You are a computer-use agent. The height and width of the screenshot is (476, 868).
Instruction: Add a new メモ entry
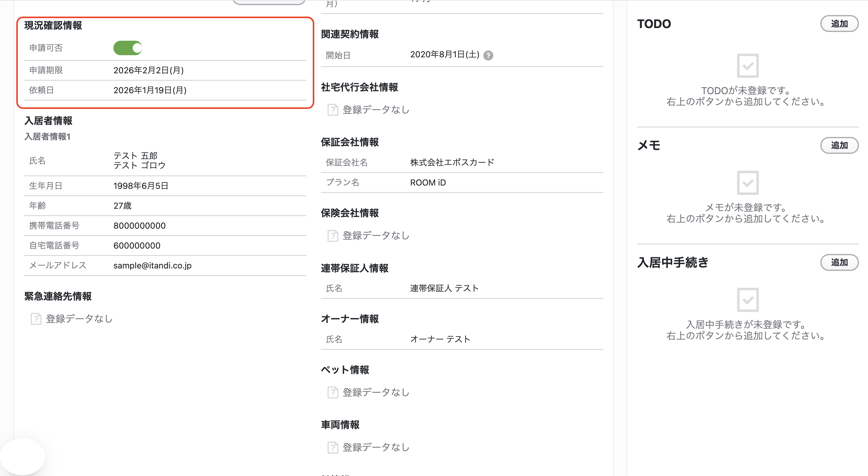pos(839,145)
